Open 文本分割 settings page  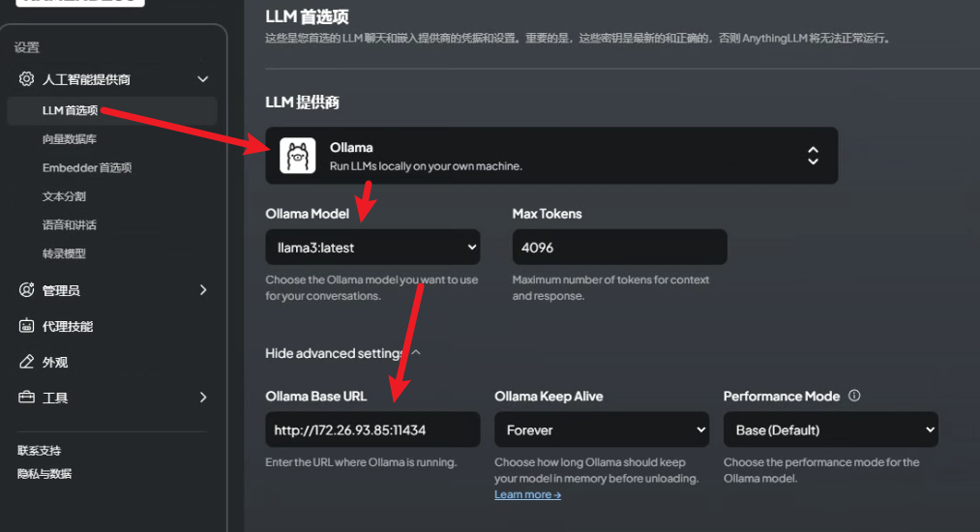pos(64,196)
